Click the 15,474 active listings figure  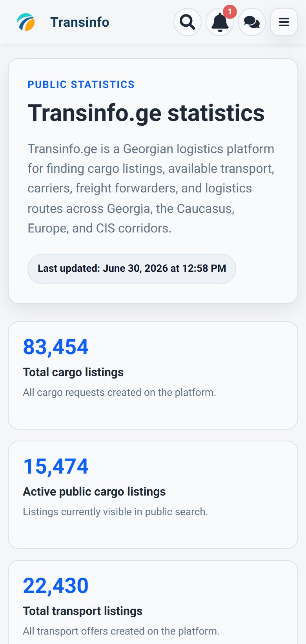56,467
